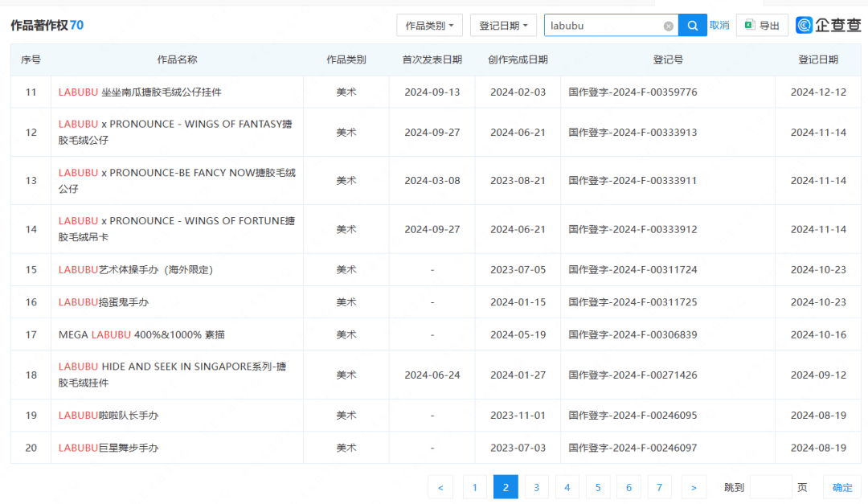Open the 登记日期 filter dropdown
Screen dimensions: 868x504
tap(503, 25)
